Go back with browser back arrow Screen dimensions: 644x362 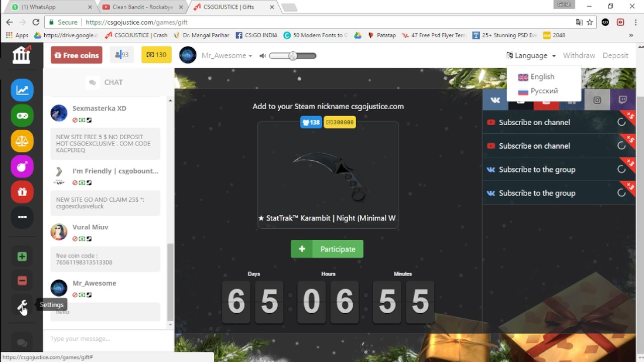pos(10,22)
